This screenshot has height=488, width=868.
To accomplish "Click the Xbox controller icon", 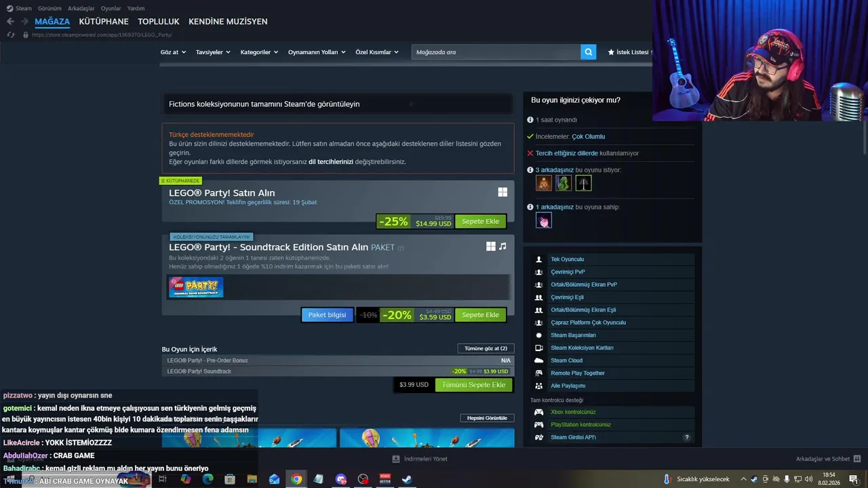I will (539, 412).
